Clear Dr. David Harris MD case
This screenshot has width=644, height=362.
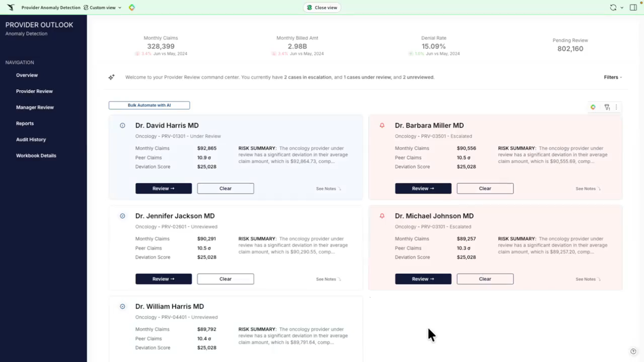(x=225, y=188)
